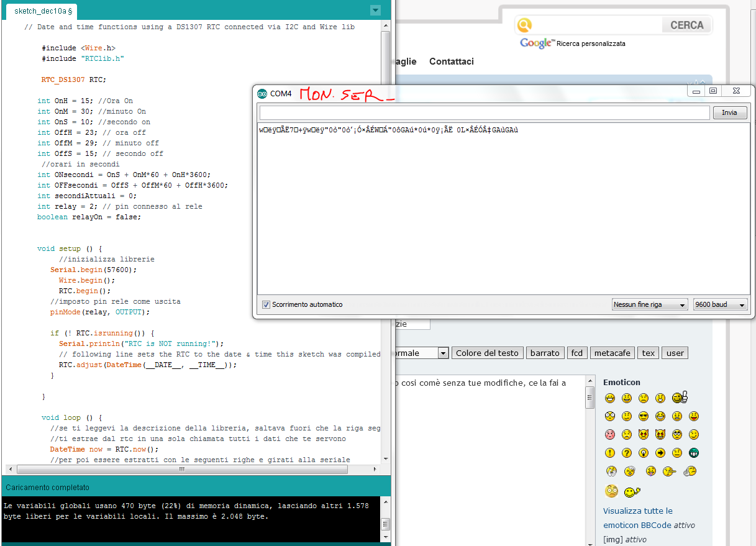Open the Arduino tab options arrow
756x546 pixels.
375,11
